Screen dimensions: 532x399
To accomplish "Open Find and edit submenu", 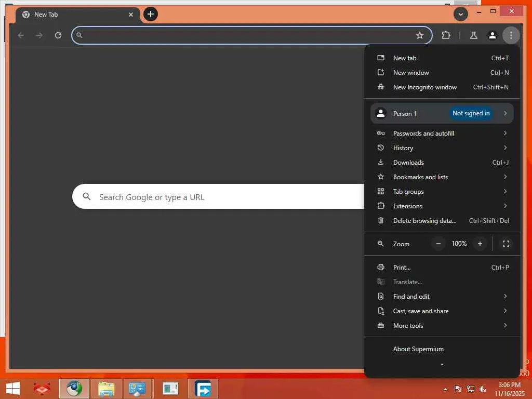I will click(x=442, y=297).
